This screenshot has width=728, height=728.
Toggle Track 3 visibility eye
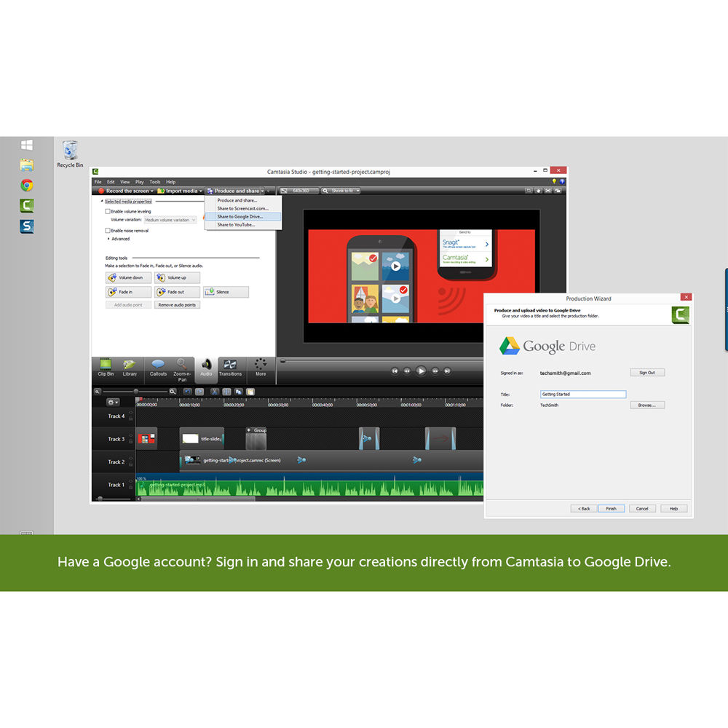[131, 435]
